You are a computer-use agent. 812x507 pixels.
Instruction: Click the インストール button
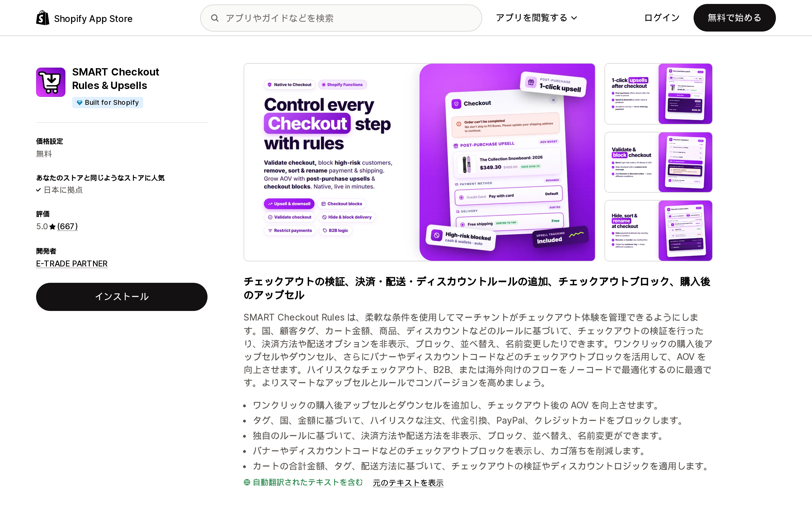tap(122, 297)
